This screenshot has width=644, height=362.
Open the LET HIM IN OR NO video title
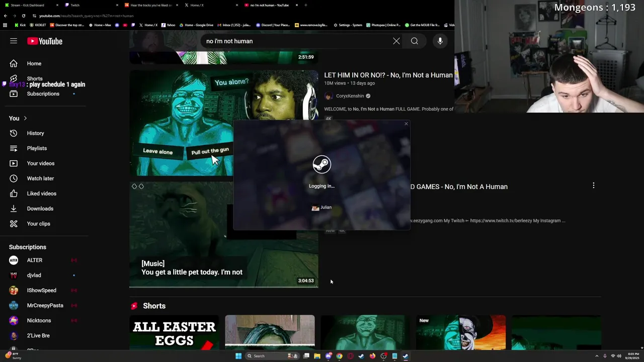point(388,75)
